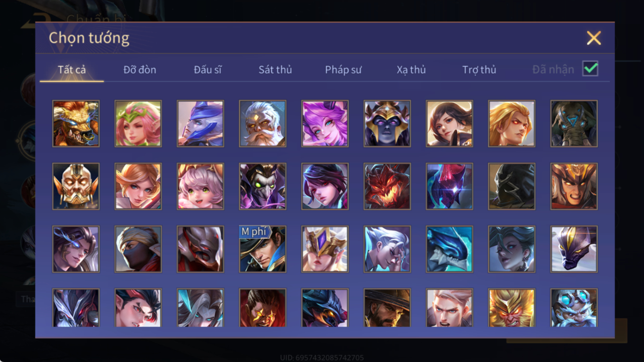Choose the blonde long-haired red-eyed hero
The width and height of the screenshot is (644, 362).
(512, 124)
